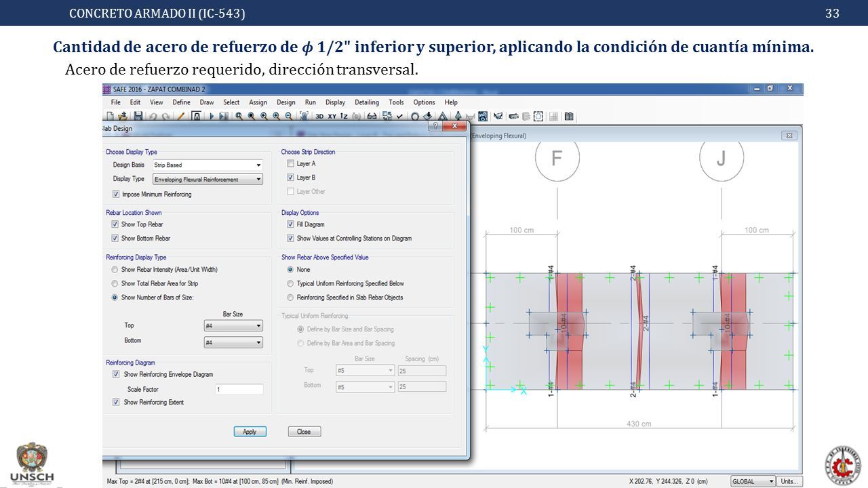Image resolution: width=868 pixels, height=488 pixels.
Task: Click the Undo arrow icon
Action: pos(153,116)
